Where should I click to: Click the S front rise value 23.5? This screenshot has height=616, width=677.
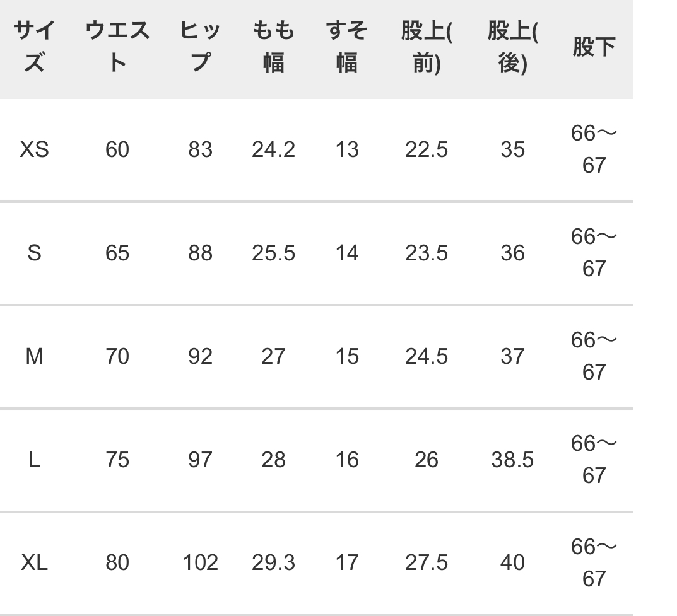point(427,253)
